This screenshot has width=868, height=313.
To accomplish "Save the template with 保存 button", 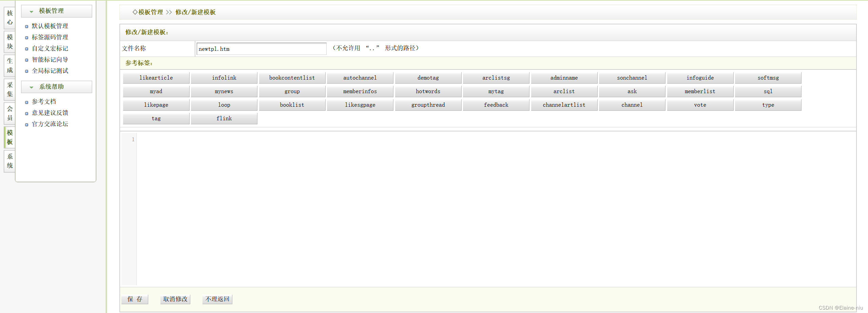I will point(135,299).
